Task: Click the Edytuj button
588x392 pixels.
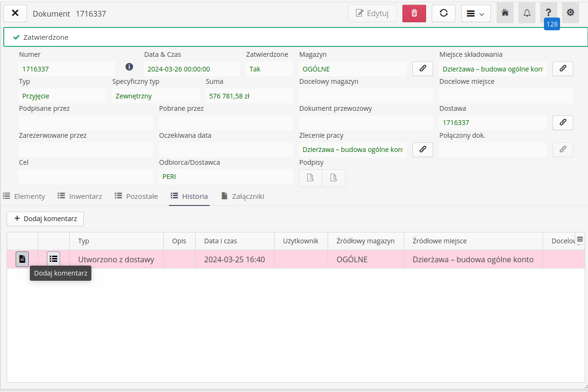Action: 372,13
